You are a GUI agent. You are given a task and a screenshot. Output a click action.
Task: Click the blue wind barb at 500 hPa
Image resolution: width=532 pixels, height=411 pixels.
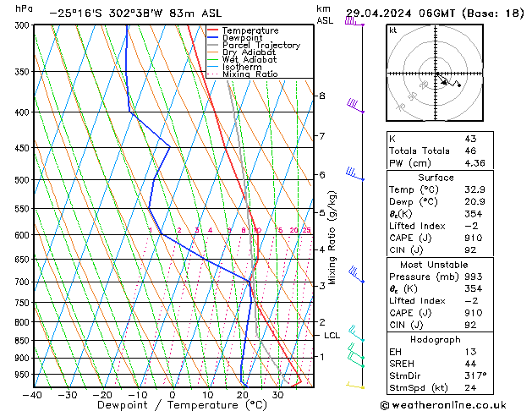click(355, 173)
